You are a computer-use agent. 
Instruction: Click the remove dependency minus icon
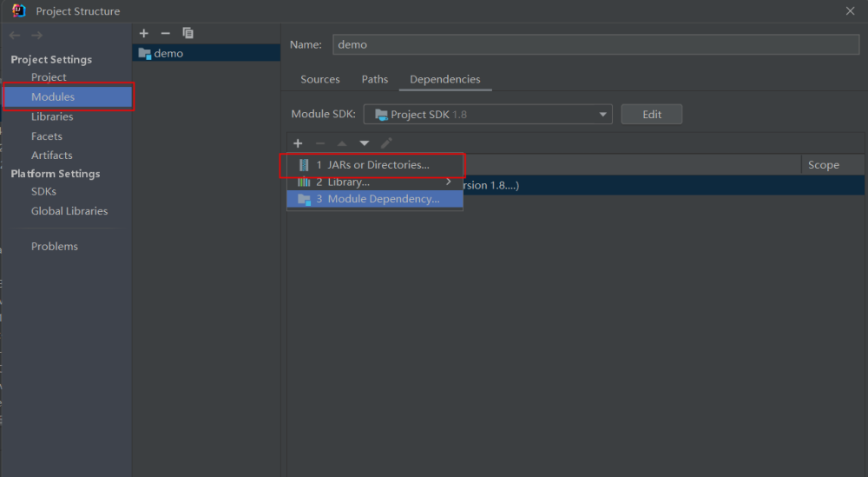(320, 143)
